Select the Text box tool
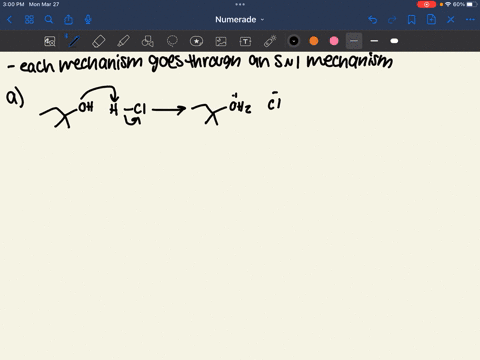 pyautogui.click(x=245, y=41)
